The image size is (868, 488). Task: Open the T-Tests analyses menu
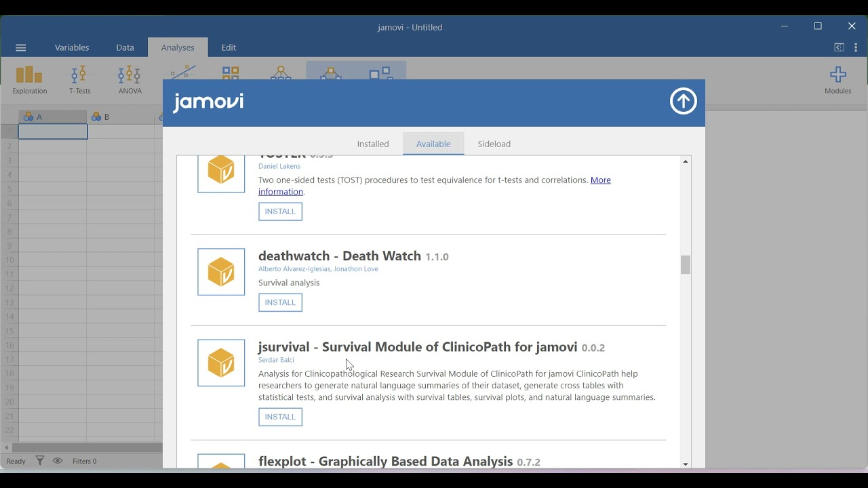tap(79, 80)
